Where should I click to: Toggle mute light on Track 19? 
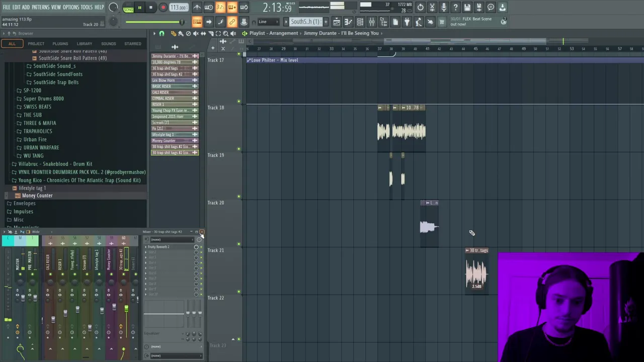coord(239,197)
